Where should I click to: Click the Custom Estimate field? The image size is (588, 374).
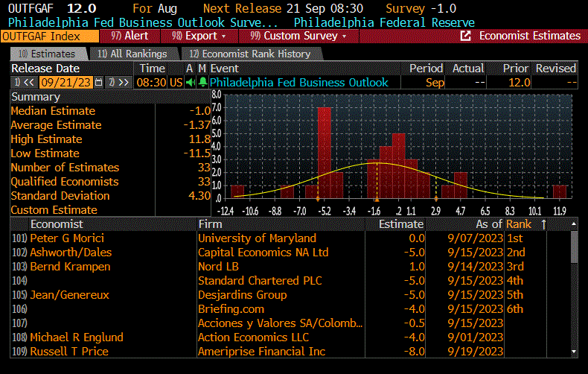tap(182, 209)
